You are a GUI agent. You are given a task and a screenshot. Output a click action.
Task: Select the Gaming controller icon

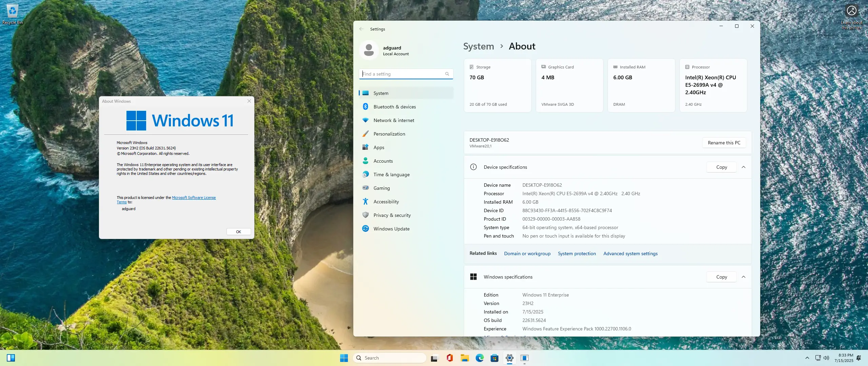(365, 188)
